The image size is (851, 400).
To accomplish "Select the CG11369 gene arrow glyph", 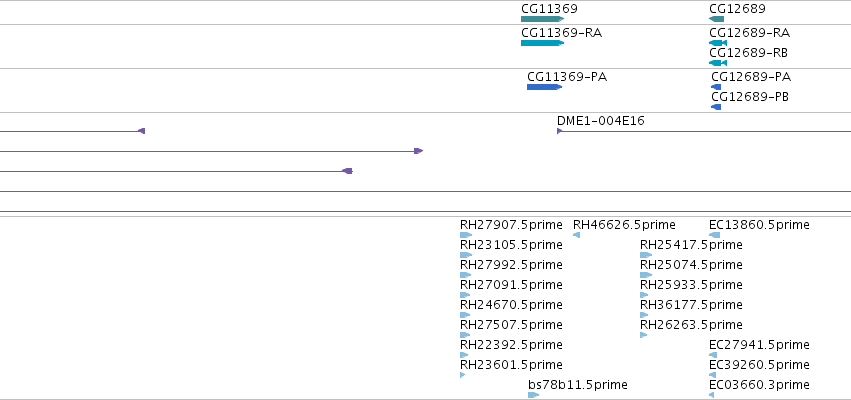I will pyautogui.click(x=542, y=19).
